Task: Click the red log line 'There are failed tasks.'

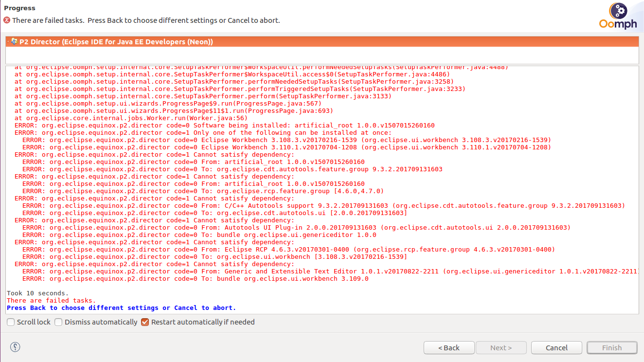Action: click(52, 301)
